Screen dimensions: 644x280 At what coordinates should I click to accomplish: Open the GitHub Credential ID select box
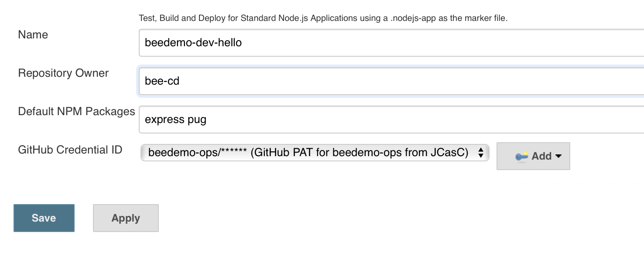(x=315, y=153)
